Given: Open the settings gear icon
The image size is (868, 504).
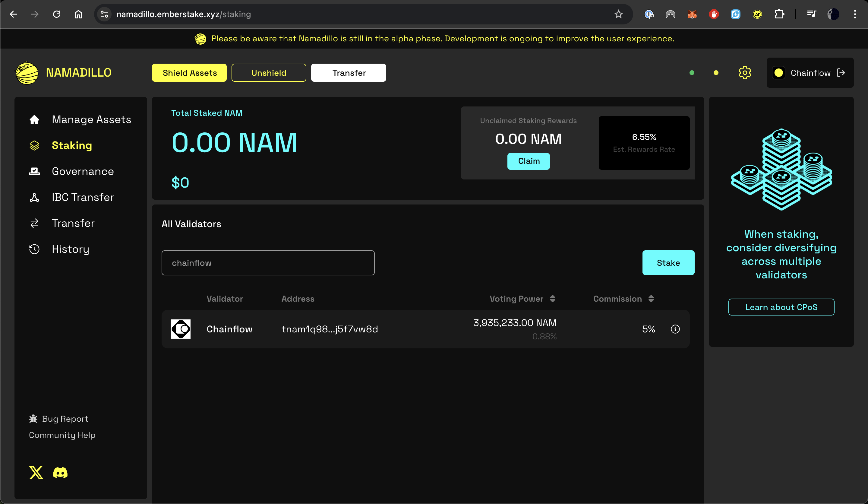Looking at the screenshot, I should tap(744, 73).
